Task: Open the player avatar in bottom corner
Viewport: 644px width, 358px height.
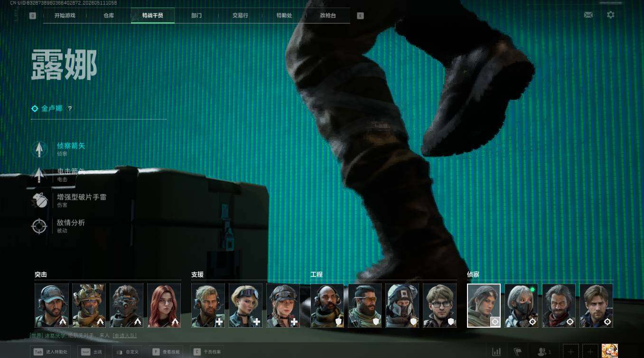Action: click(609, 351)
